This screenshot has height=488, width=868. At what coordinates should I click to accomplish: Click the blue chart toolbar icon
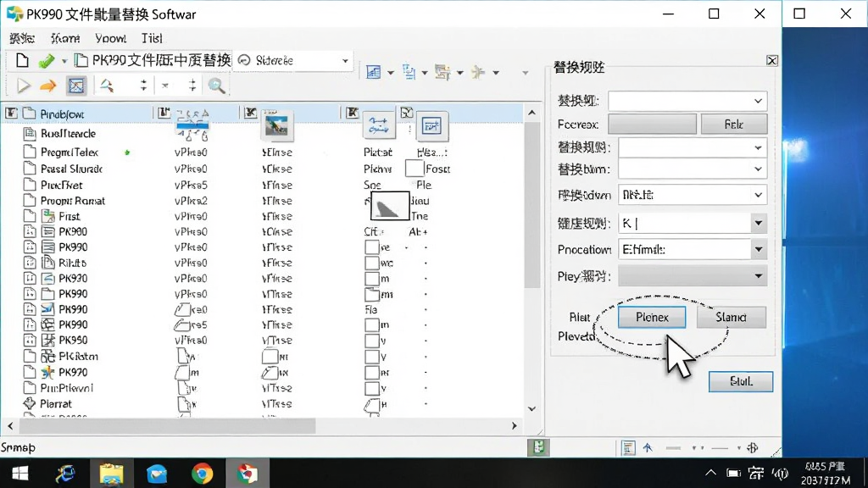point(374,72)
